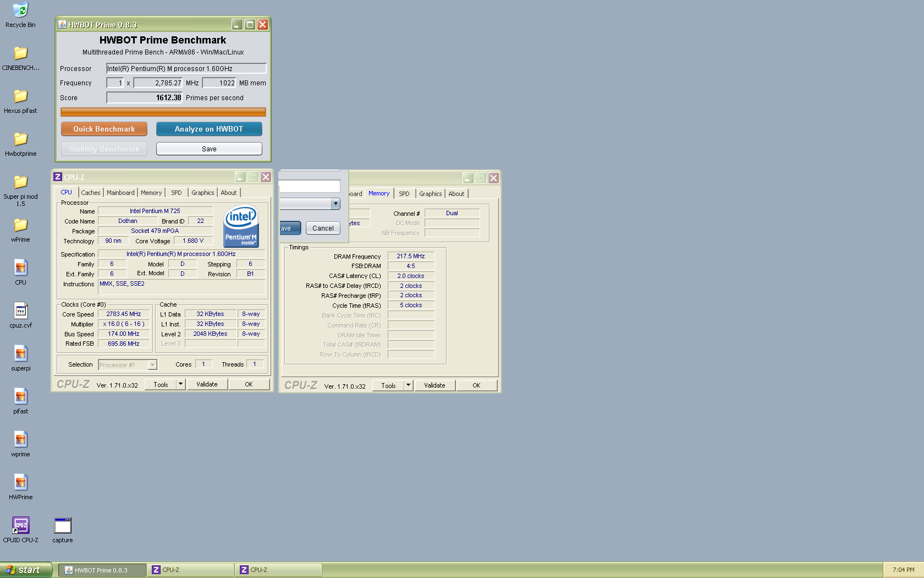The height and width of the screenshot is (578, 924).
Task: Click the memory field showing 1022
Action: click(x=220, y=83)
